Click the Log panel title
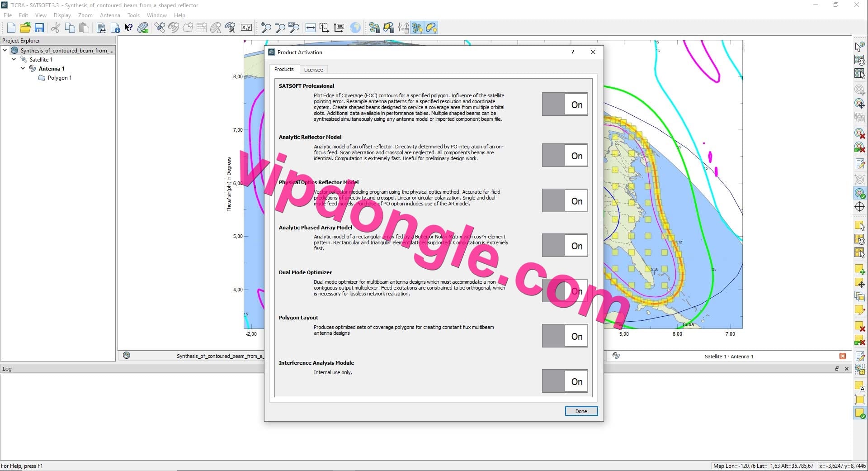 7,369
